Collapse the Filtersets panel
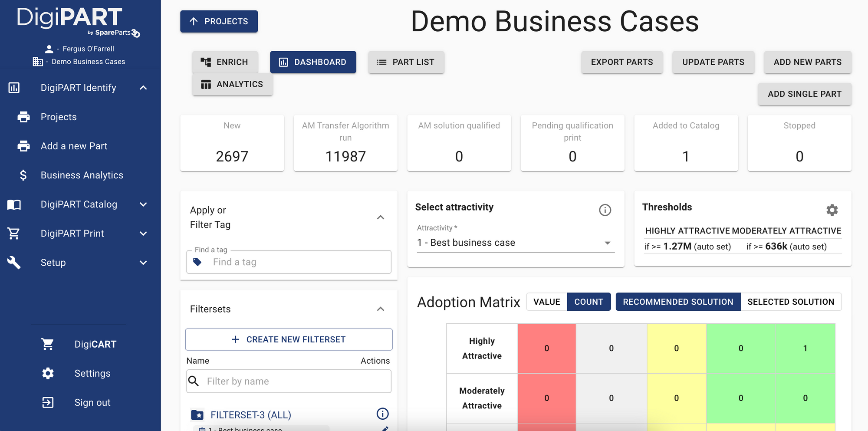 pyautogui.click(x=381, y=309)
